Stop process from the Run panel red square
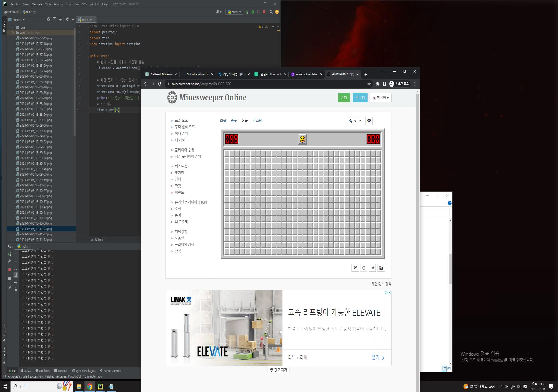558x392 pixels. 10,269
